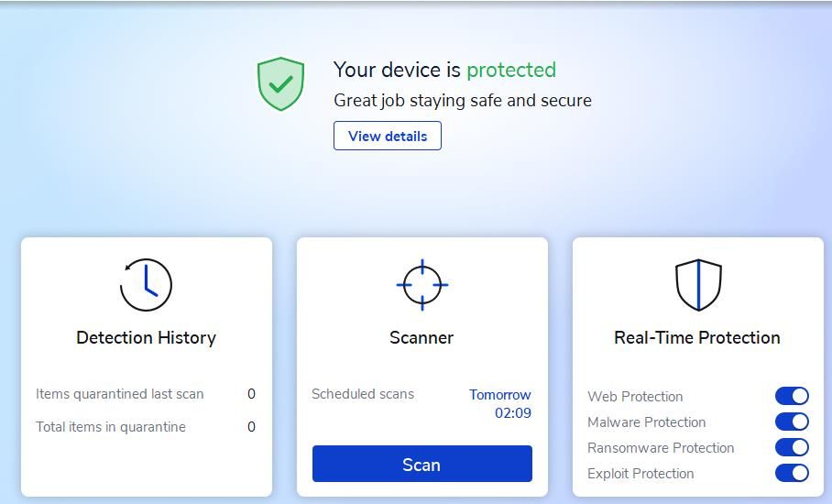This screenshot has width=832, height=504.
Task: Click the green protected shield icon
Action: [x=280, y=83]
